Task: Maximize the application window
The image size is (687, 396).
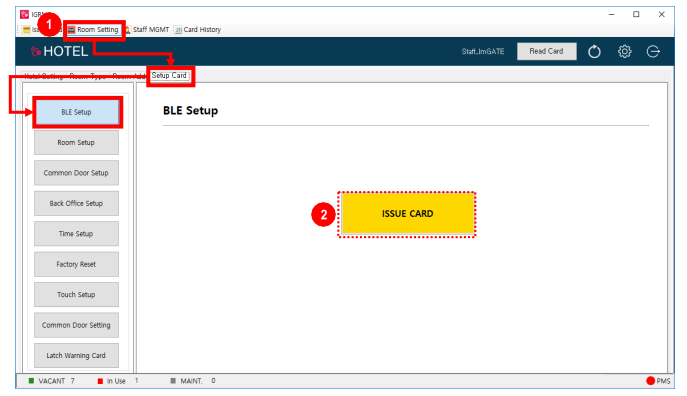Action: [636, 14]
